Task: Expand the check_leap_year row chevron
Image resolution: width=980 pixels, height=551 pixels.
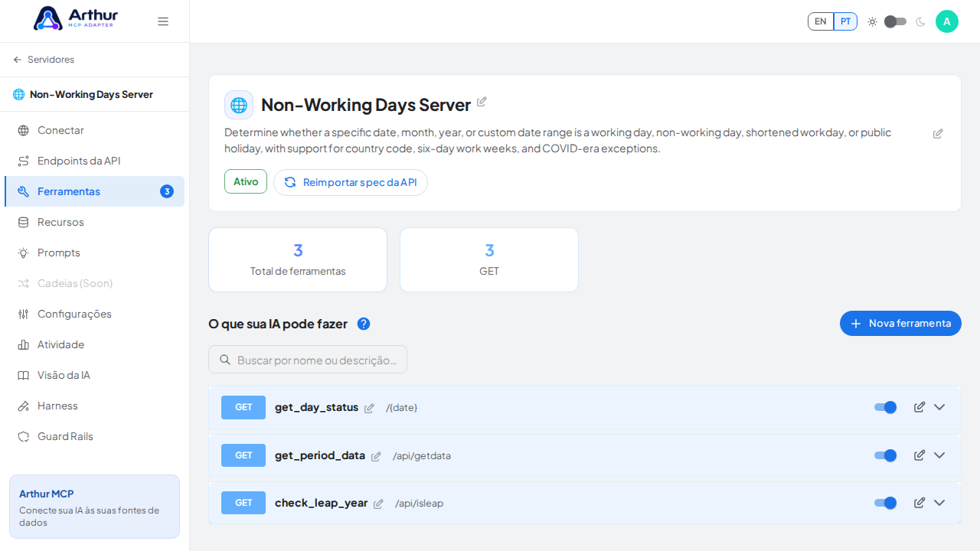Action: tap(939, 503)
